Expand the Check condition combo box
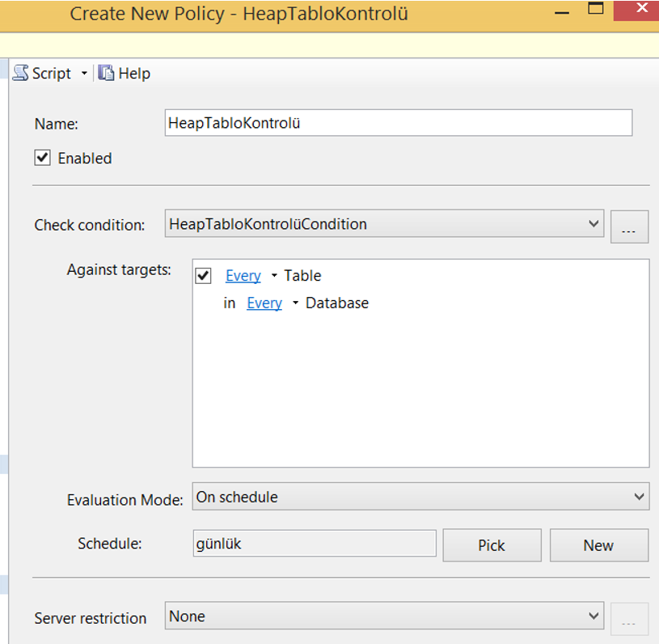Viewport: 659px width, 644px height. pos(384,223)
